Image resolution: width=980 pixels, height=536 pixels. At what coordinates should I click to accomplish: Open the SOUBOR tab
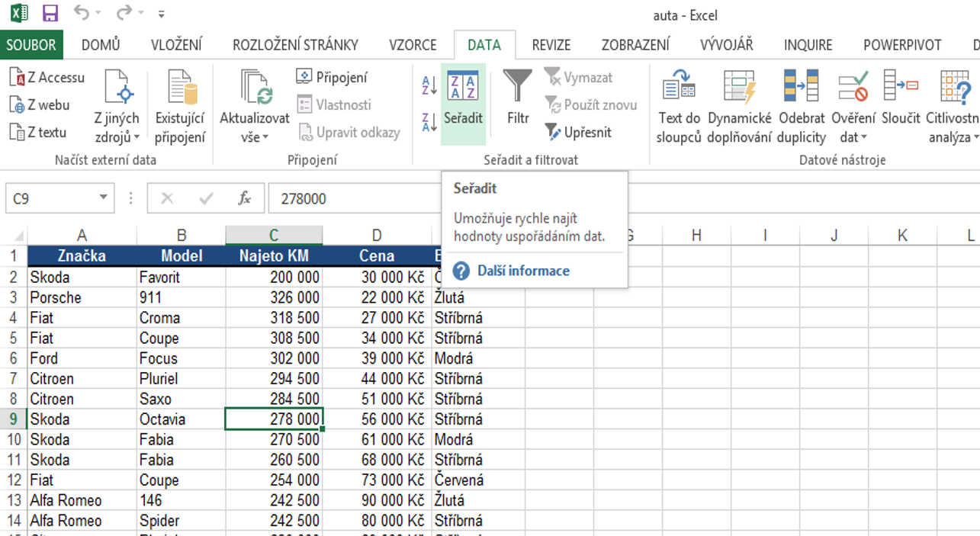pos(31,45)
